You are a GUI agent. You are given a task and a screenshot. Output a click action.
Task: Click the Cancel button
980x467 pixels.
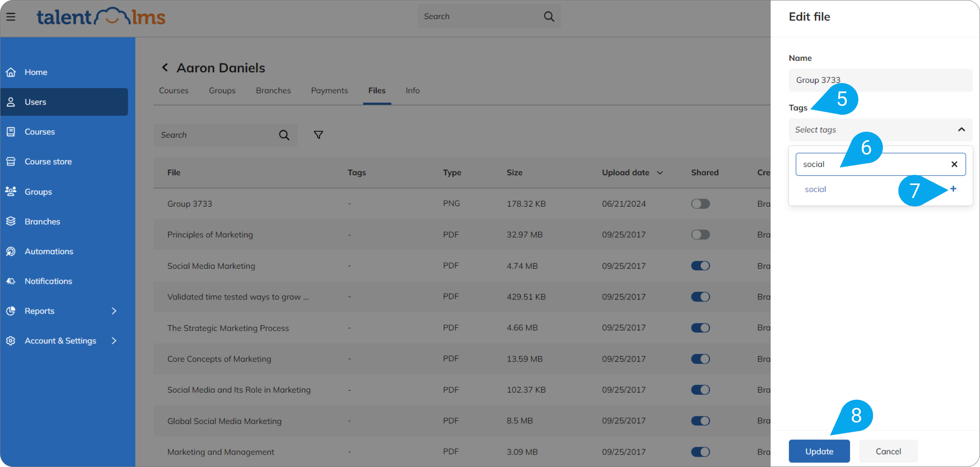click(x=888, y=451)
